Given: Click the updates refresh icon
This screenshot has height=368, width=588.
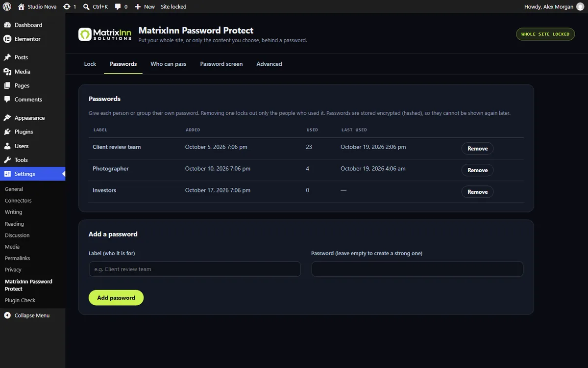Looking at the screenshot, I should (x=67, y=7).
